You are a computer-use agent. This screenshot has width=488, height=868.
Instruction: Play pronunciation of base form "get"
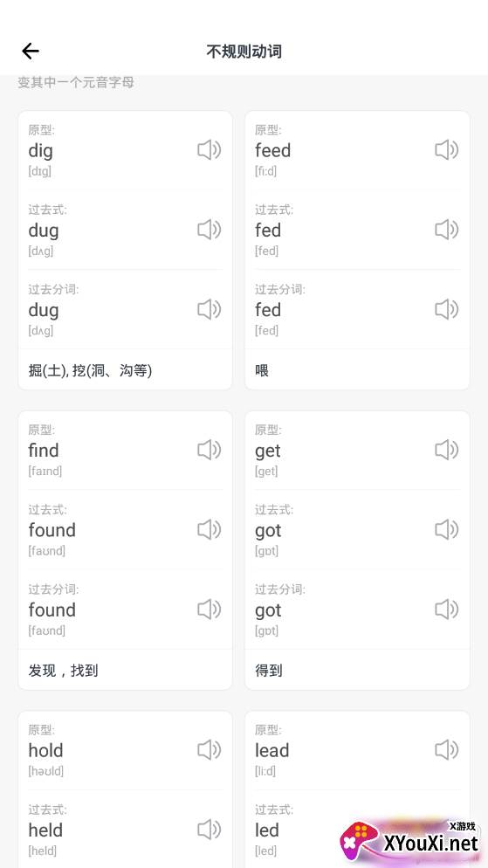tap(446, 450)
